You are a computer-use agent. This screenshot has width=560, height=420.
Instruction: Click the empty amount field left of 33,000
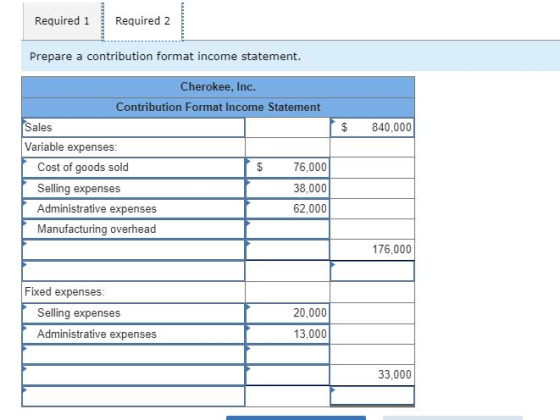pos(288,375)
